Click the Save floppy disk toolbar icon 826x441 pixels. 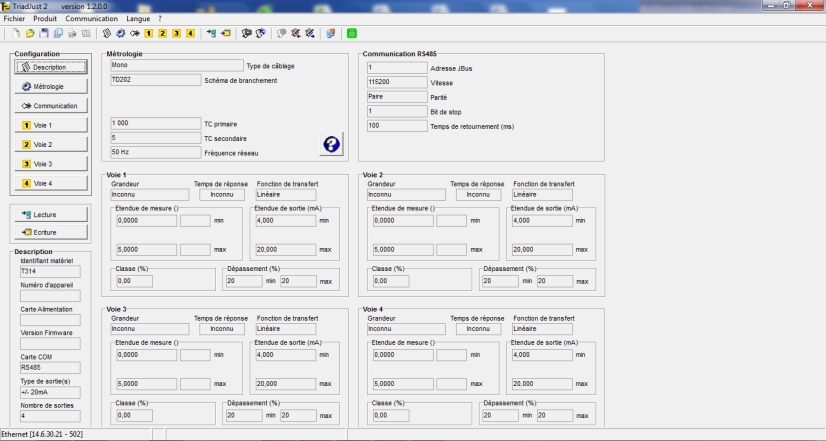pos(44,33)
